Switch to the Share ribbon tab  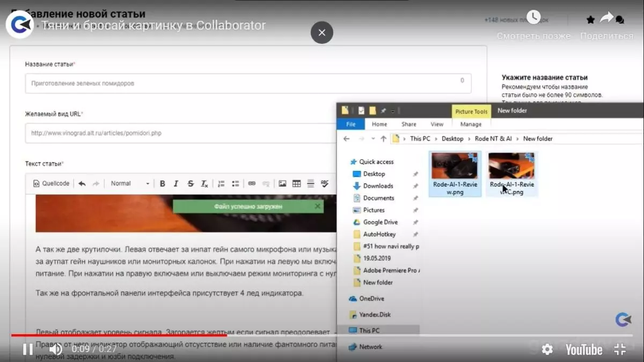click(x=409, y=124)
